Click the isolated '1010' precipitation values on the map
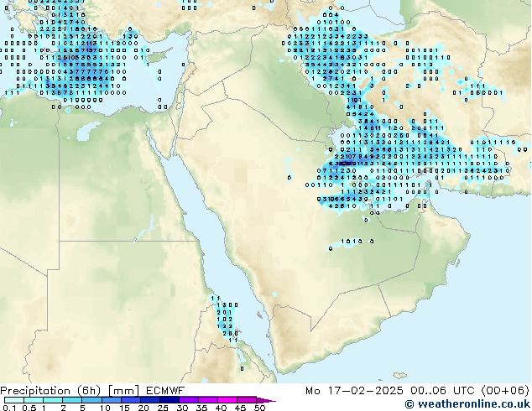The height and width of the screenshot is (411, 532). point(352,242)
